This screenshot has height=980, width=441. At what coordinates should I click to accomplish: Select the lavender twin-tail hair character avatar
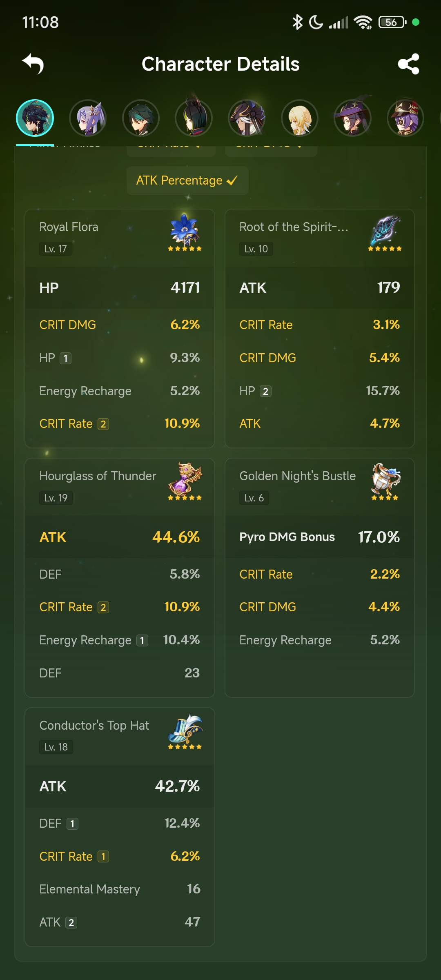88,118
